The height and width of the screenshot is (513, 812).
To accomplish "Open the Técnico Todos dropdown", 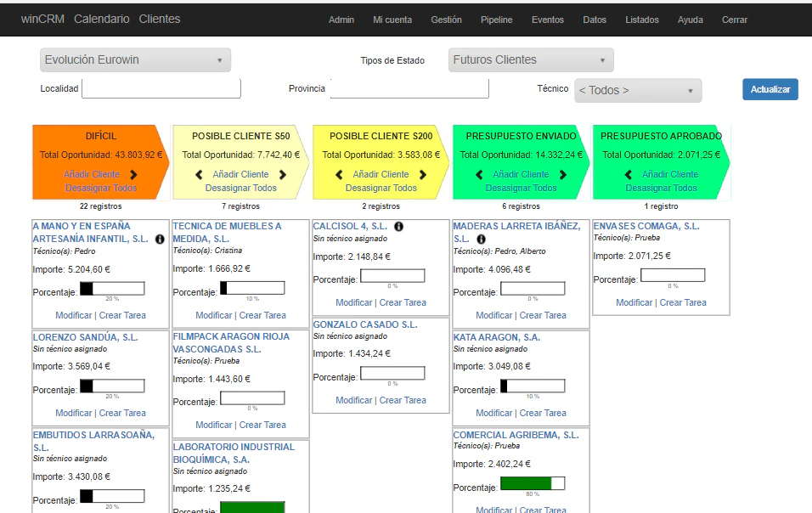I will (638, 91).
